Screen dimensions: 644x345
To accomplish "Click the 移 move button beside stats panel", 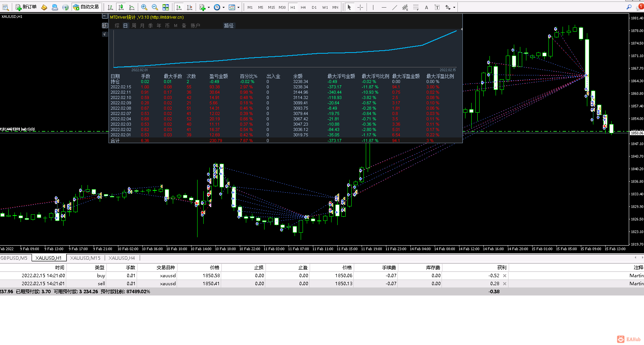I will (x=105, y=25).
